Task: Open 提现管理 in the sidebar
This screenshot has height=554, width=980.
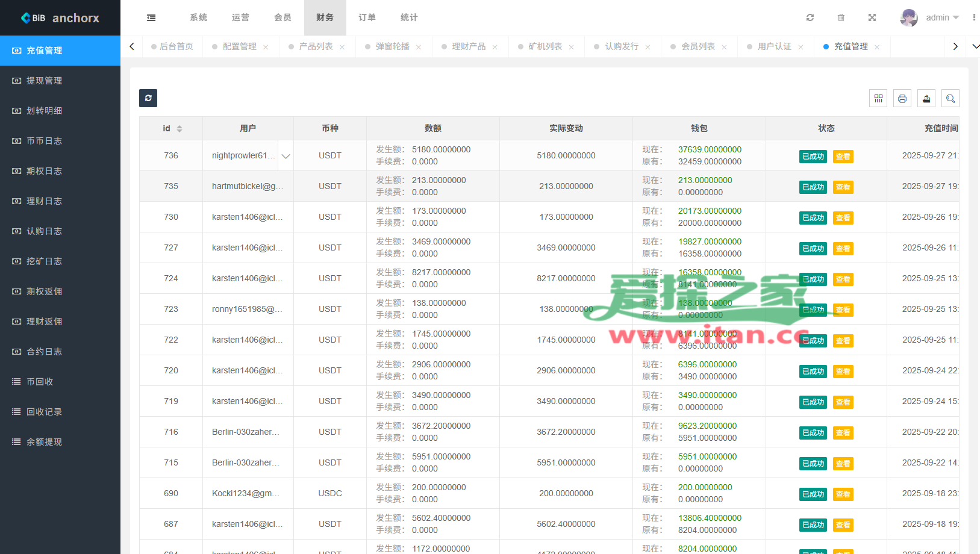Action: pos(45,81)
